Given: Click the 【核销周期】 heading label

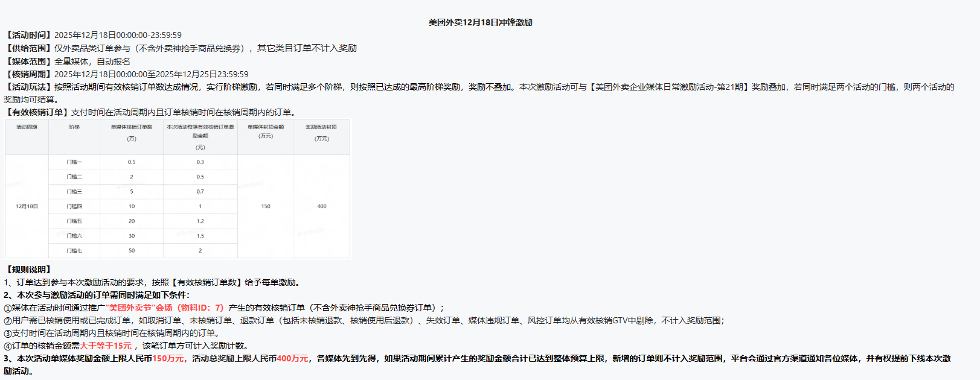Looking at the screenshot, I should 28,74.
